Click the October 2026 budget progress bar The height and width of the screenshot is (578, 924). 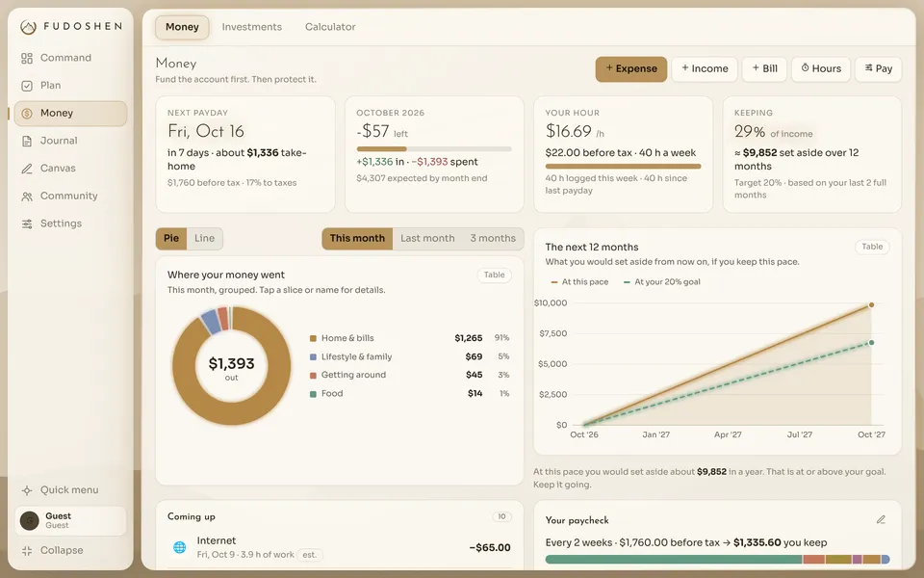pyautogui.click(x=434, y=149)
